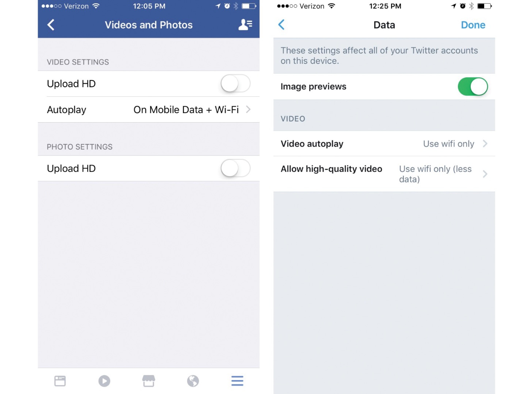The image size is (532, 394).
Task: Open Video autoplay settings in Twitter
Action: 384,144
